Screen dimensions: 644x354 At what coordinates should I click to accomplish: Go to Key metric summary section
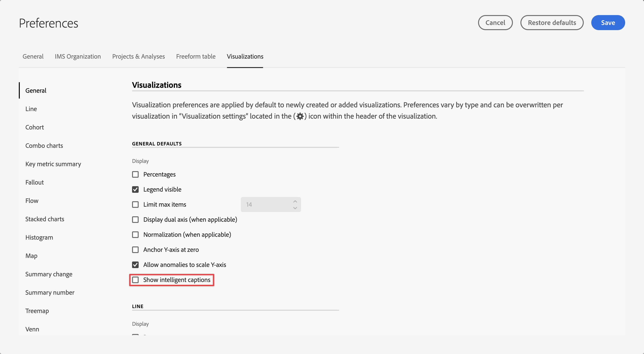point(53,164)
